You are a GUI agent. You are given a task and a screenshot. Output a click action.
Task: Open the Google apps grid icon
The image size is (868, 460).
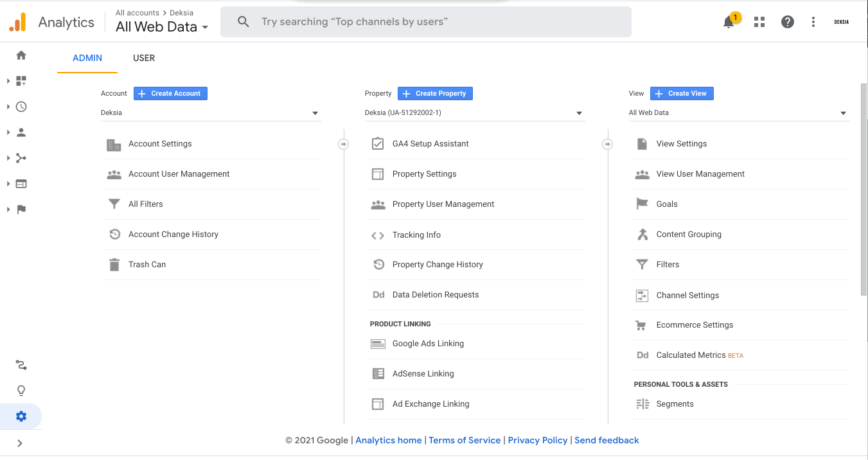(x=759, y=22)
